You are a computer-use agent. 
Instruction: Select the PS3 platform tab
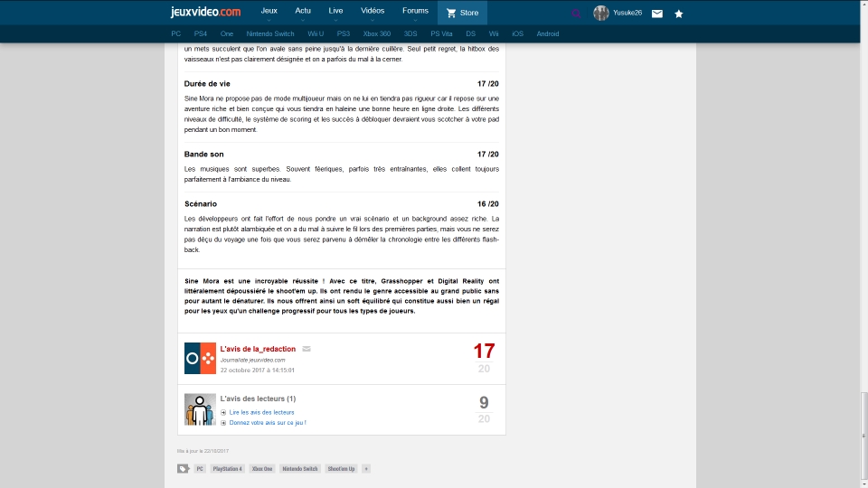(x=344, y=33)
